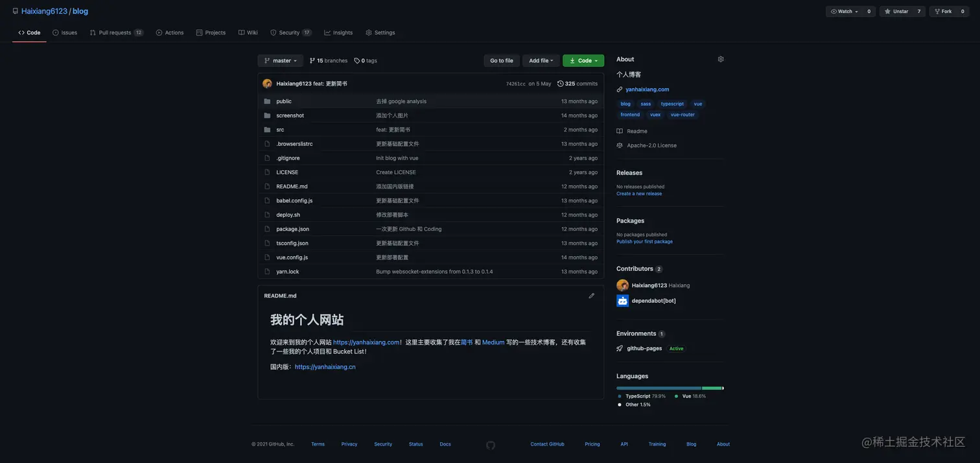Open the screenshot folder
Screen dimensions: 980x463
[290, 115]
